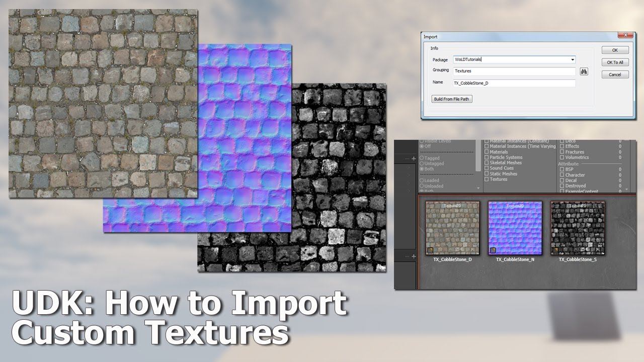Enable Material Instances (Time Varying) checkbox
Screen dimensions: 644x362
click(x=487, y=146)
